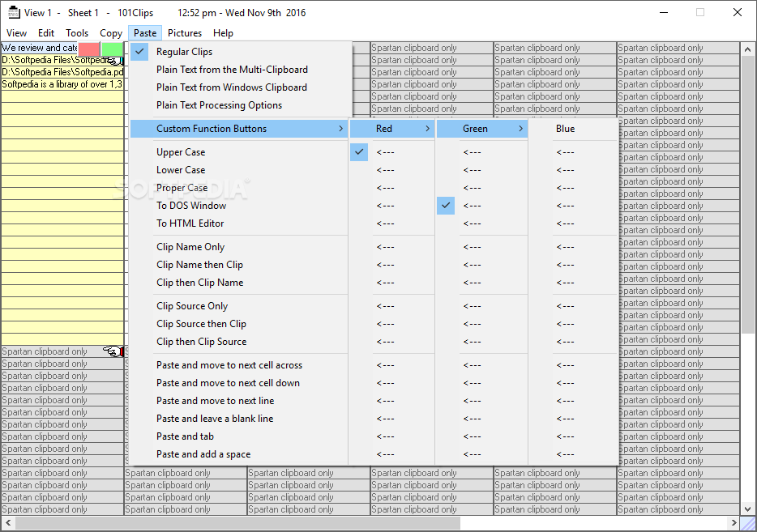Viewport: 757px width, 532px height.
Task: Open the Pictures menu
Action: coord(185,33)
